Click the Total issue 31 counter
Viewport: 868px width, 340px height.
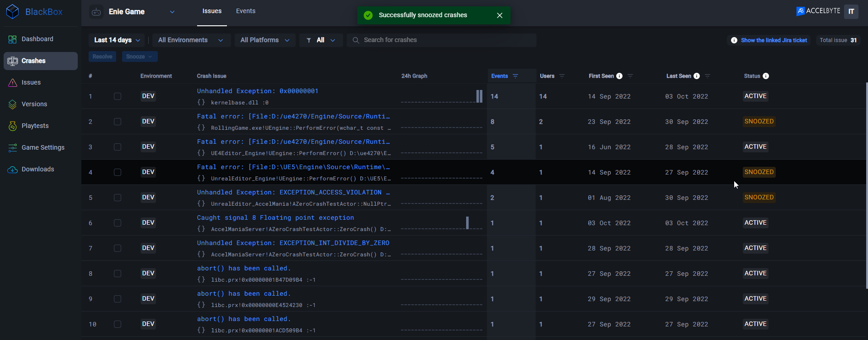[838, 40]
